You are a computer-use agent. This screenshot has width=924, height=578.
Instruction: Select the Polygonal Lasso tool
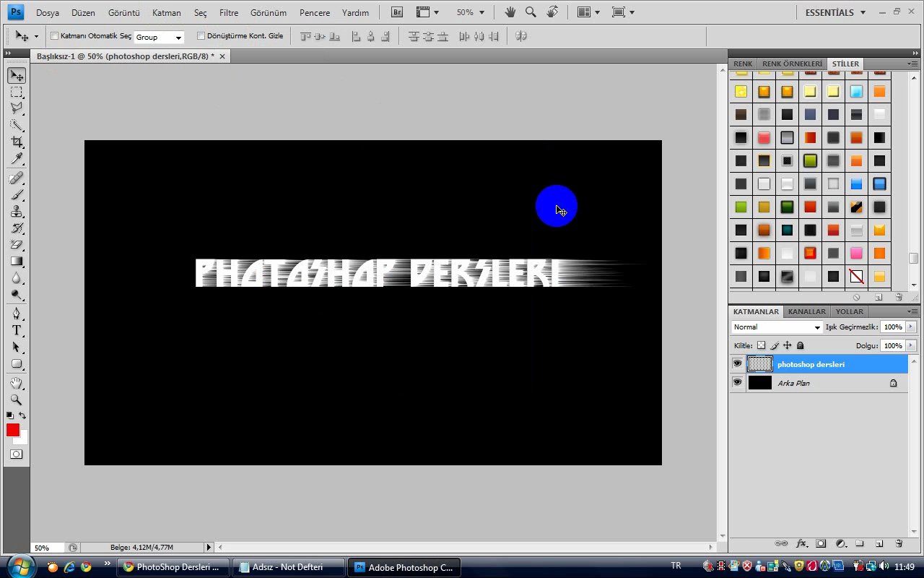point(17,109)
